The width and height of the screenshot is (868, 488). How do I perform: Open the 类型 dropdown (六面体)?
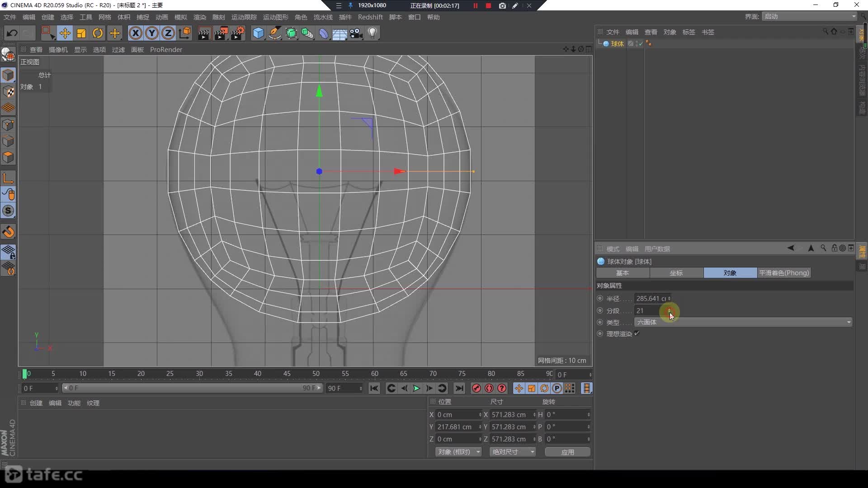click(x=743, y=322)
